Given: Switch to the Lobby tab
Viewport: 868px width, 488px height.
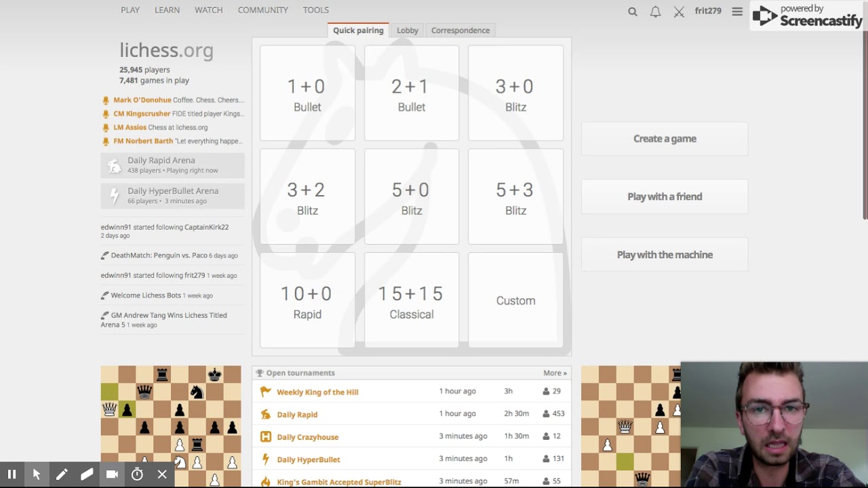Looking at the screenshot, I should click(x=408, y=30).
